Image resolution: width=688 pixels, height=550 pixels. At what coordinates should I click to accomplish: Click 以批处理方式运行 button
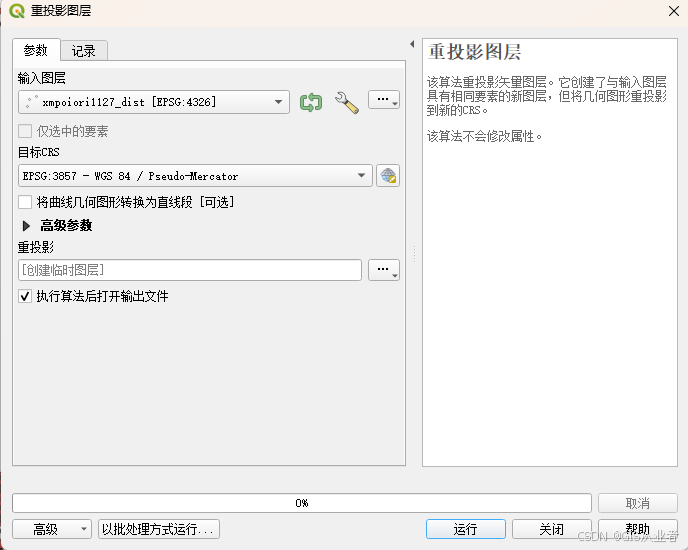159,529
